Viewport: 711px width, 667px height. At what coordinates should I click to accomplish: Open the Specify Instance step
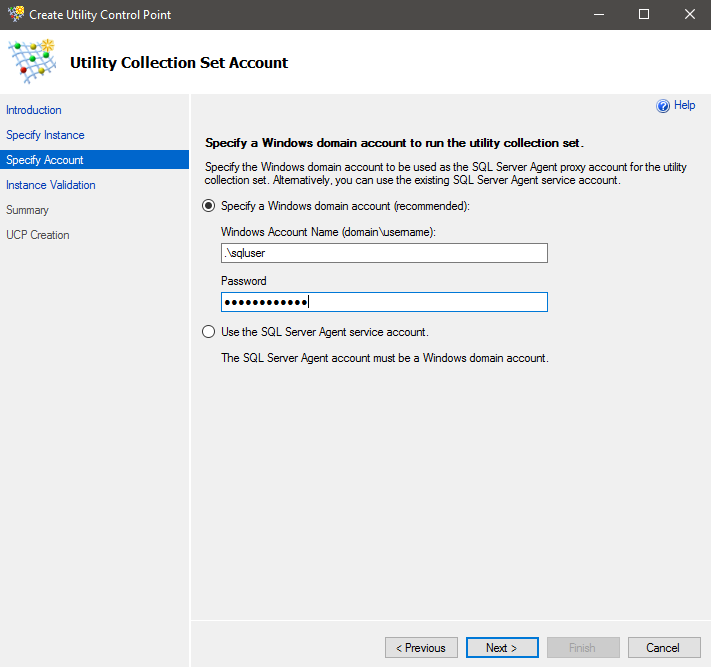(x=45, y=135)
